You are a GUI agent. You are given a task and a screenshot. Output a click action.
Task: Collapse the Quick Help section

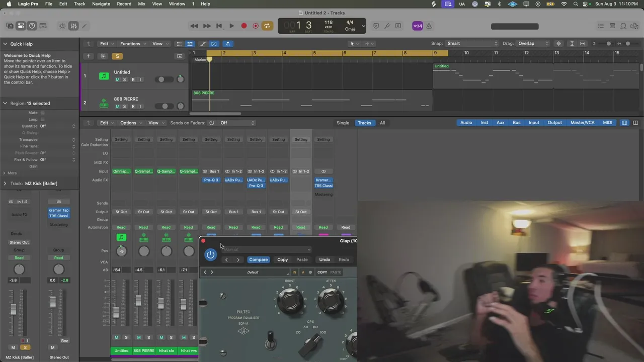pos(5,44)
